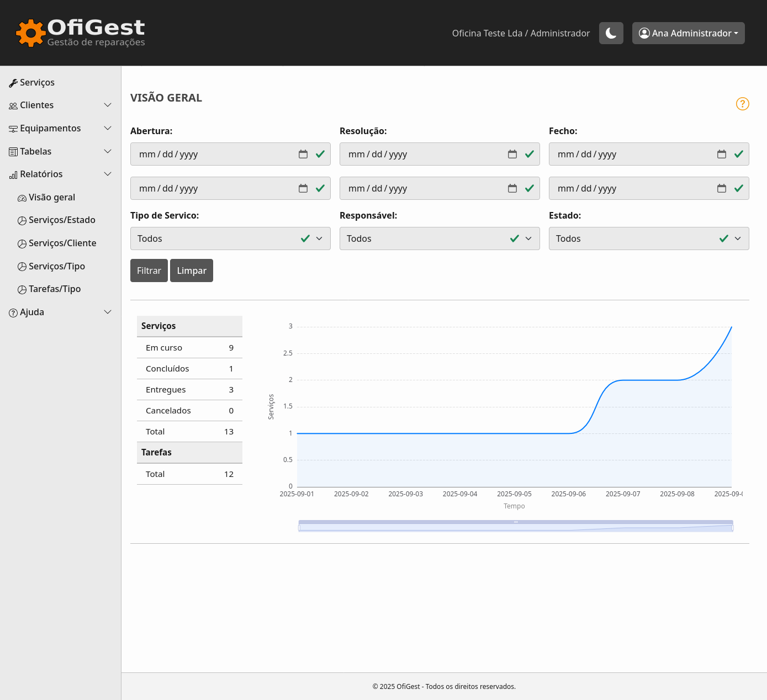Screen dimensions: 767x700
Task: Open the Tipo de Servico dropdown
Action: pos(230,238)
